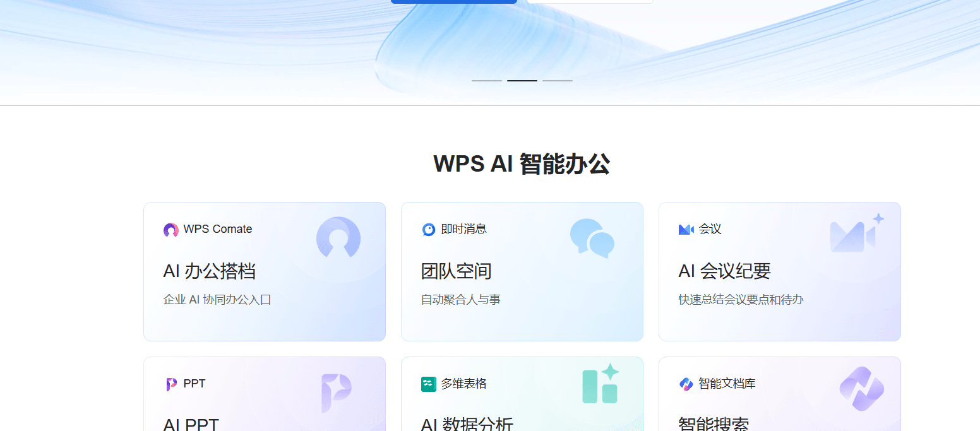Screen dimensions: 980x431
Task: Select the active middle carousel indicator
Action: [522, 81]
